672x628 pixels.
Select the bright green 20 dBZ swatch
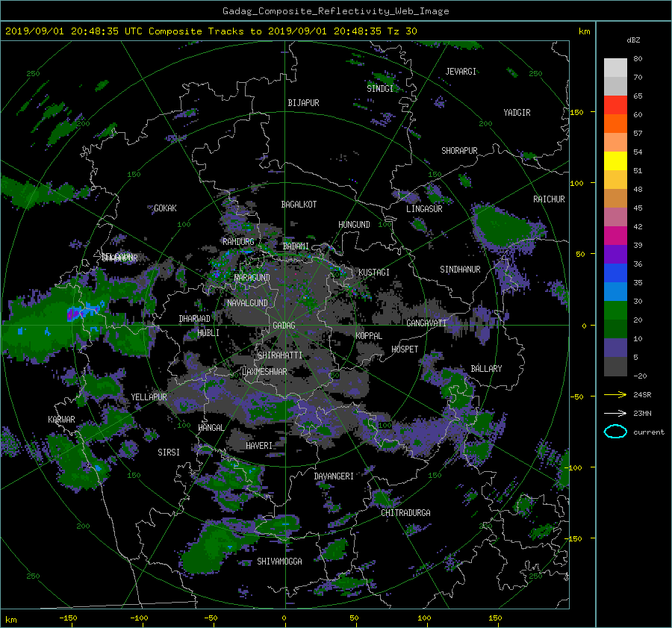(615, 311)
